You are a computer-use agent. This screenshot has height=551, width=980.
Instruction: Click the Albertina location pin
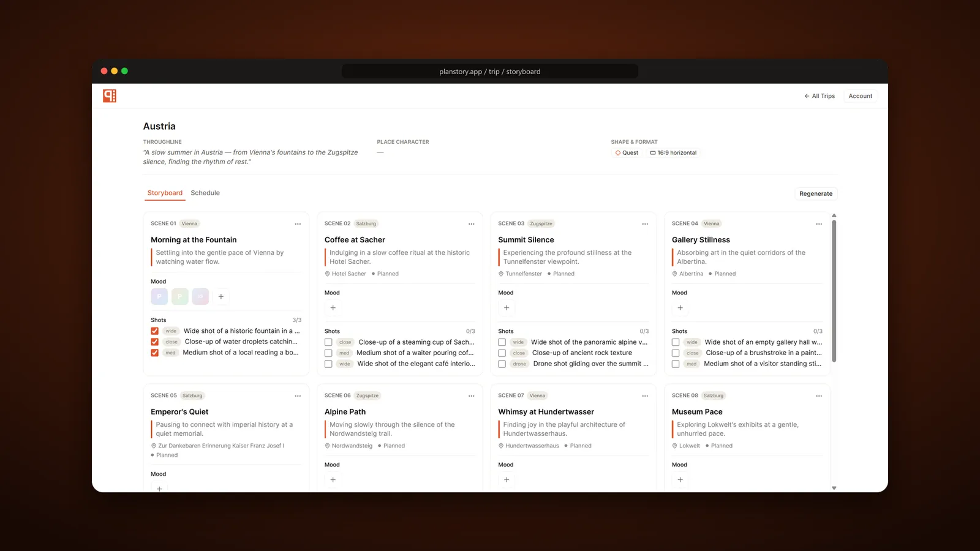674,274
